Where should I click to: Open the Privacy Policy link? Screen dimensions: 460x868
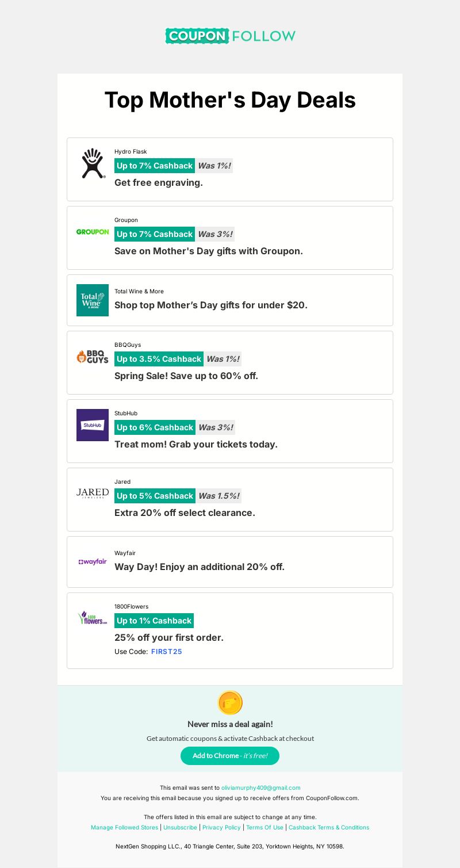pyautogui.click(x=221, y=828)
